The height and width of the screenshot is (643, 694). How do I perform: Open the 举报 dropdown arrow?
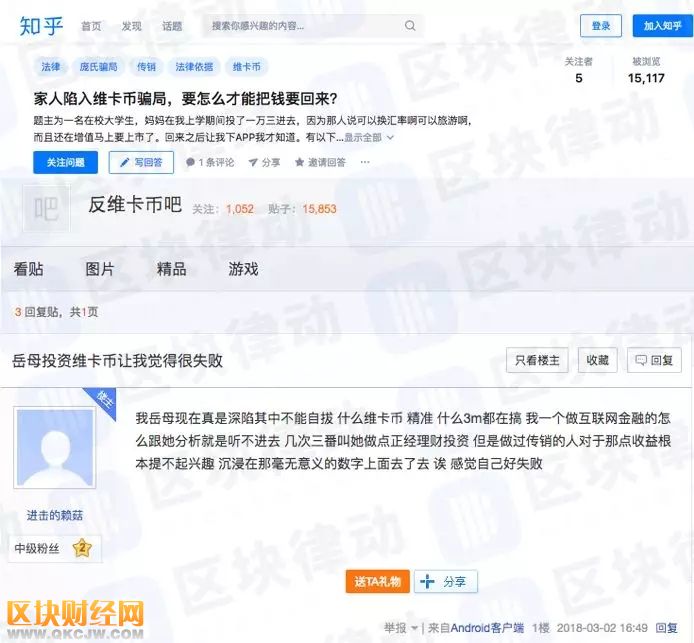pos(415,628)
